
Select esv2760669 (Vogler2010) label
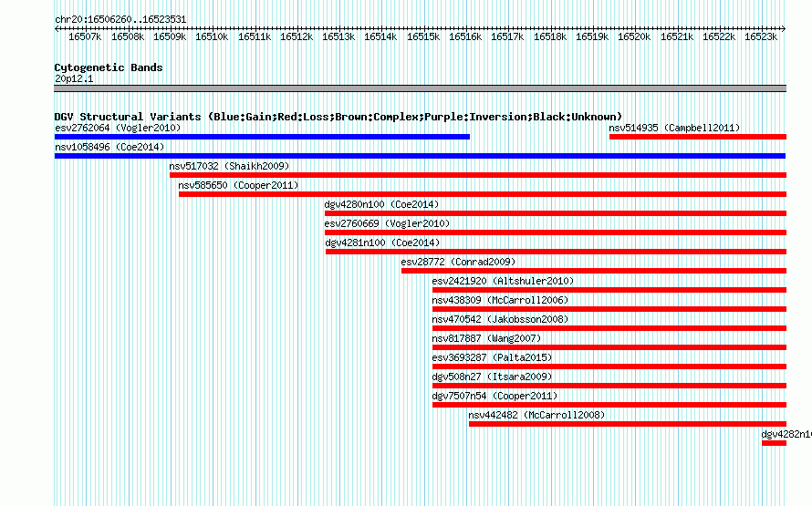[387, 223]
